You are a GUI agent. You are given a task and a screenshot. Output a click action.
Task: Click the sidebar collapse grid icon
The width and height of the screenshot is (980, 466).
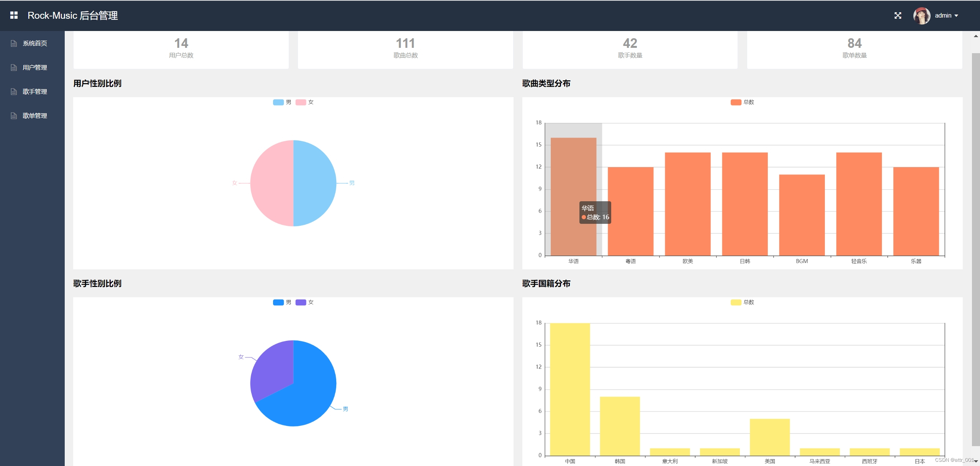[x=14, y=15]
